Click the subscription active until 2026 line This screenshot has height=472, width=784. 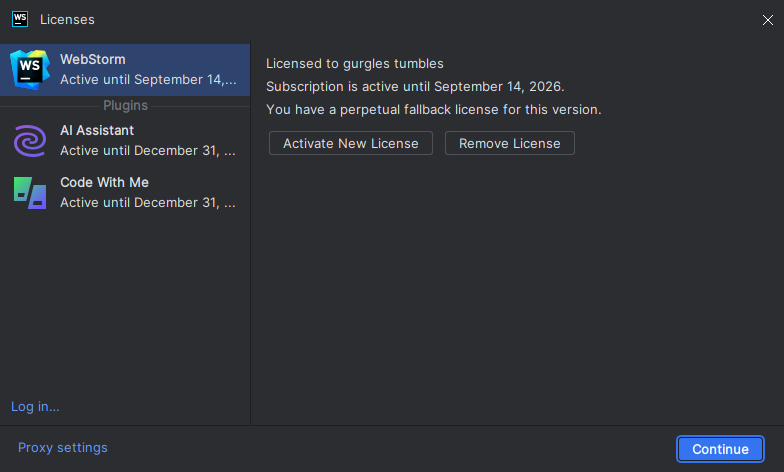[x=415, y=86]
